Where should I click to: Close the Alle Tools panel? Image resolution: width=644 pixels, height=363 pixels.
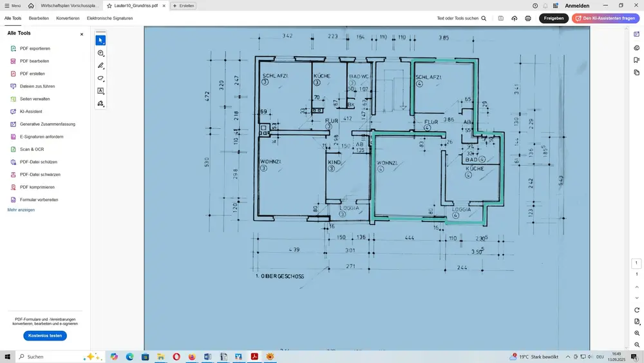(x=81, y=34)
